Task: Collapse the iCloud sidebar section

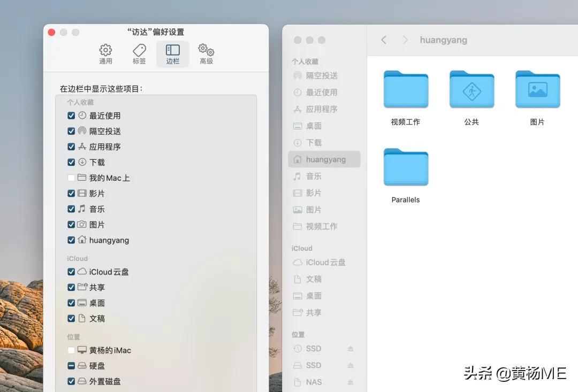Action: pyautogui.click(x=302, y=248)
